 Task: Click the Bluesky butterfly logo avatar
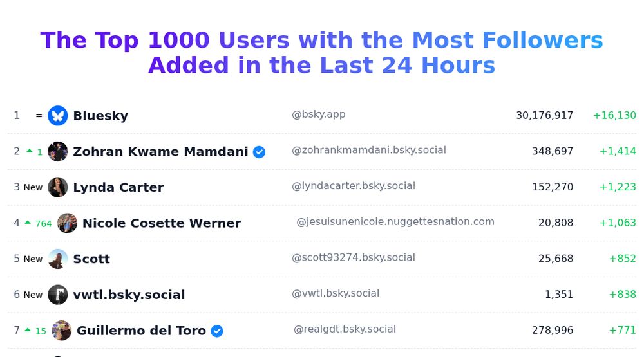[58, 116]
